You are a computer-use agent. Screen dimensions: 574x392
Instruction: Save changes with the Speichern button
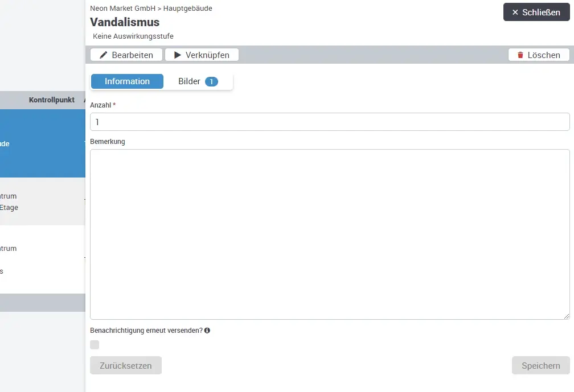tap(540, 366)
